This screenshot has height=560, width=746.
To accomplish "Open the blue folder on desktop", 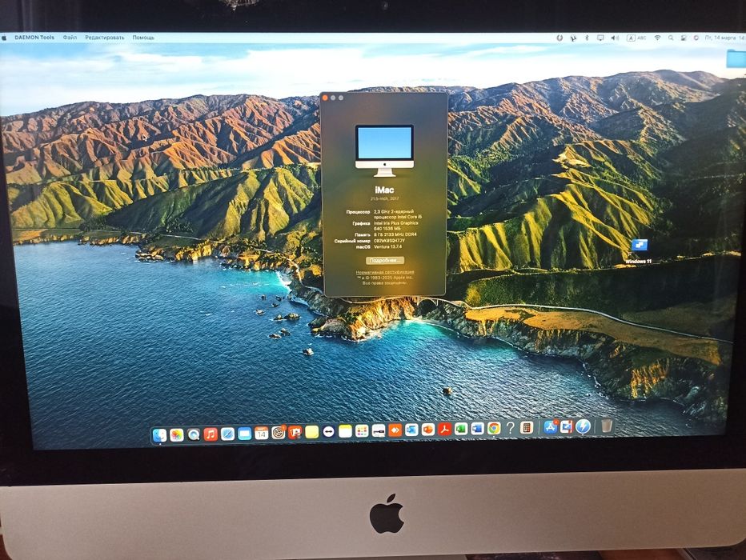I will pos(736,59).
